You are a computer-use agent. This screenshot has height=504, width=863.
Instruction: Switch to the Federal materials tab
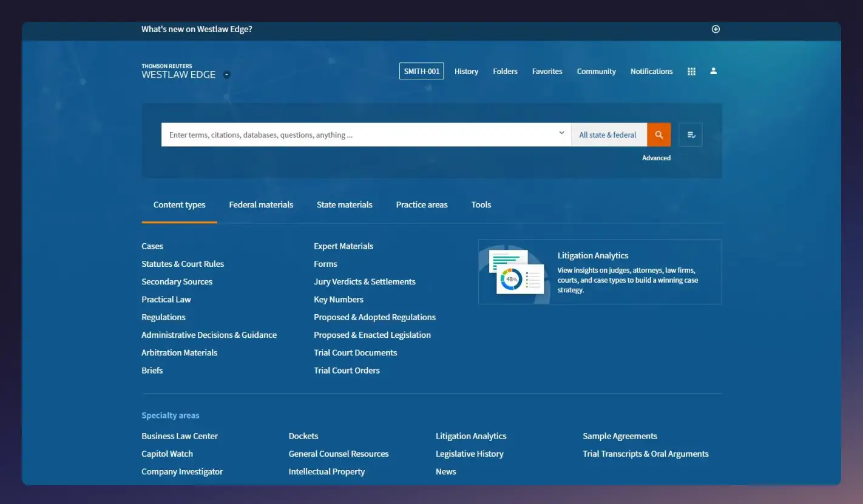(x=261, y=204)
